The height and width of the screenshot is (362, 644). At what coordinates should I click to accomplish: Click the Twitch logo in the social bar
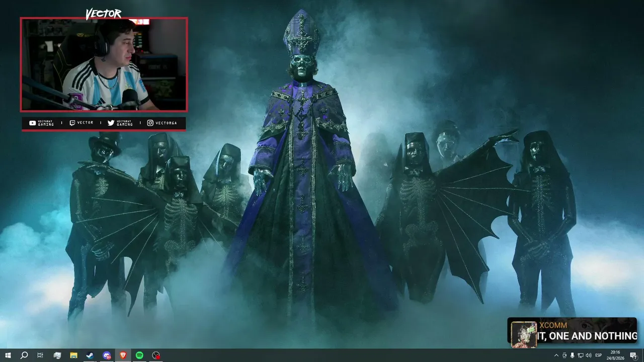click(72, 123)
